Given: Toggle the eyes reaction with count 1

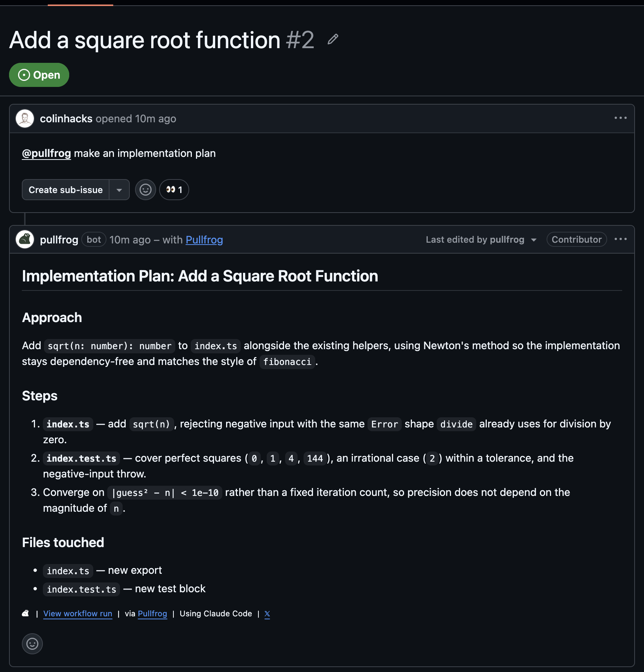Looking at the screenshot, I should pos(174,190).
